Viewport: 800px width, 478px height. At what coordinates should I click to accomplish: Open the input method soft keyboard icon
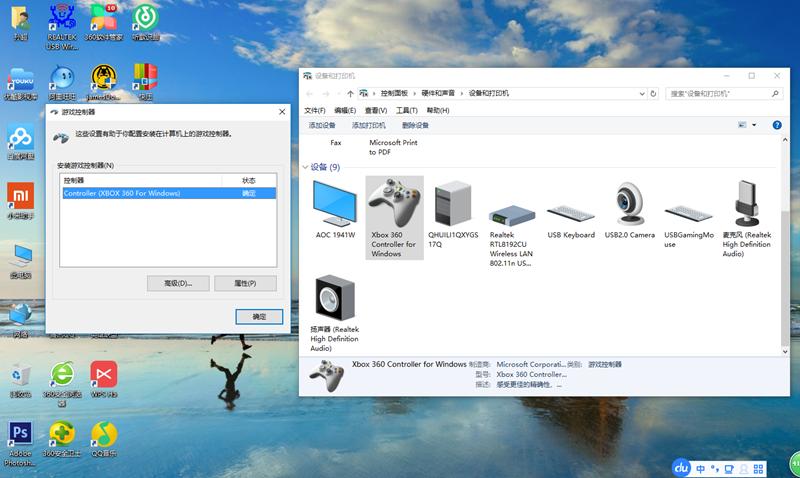[x=729, y=468]
